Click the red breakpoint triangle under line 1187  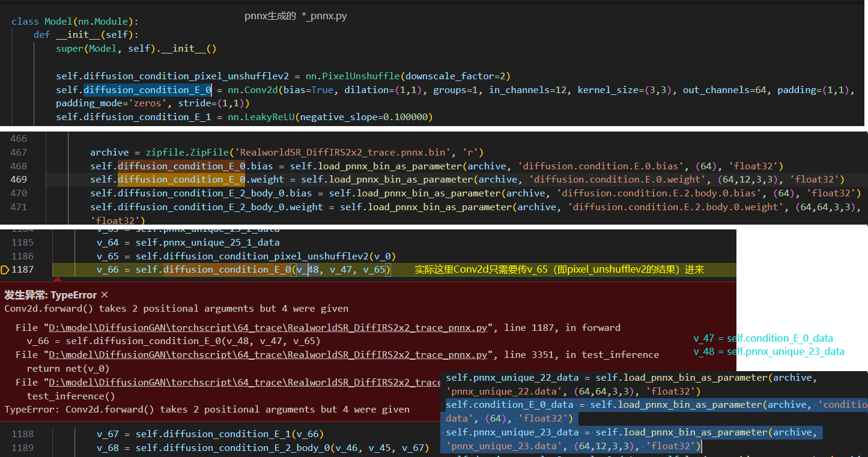pyautogui.click(x=58, y=277)
